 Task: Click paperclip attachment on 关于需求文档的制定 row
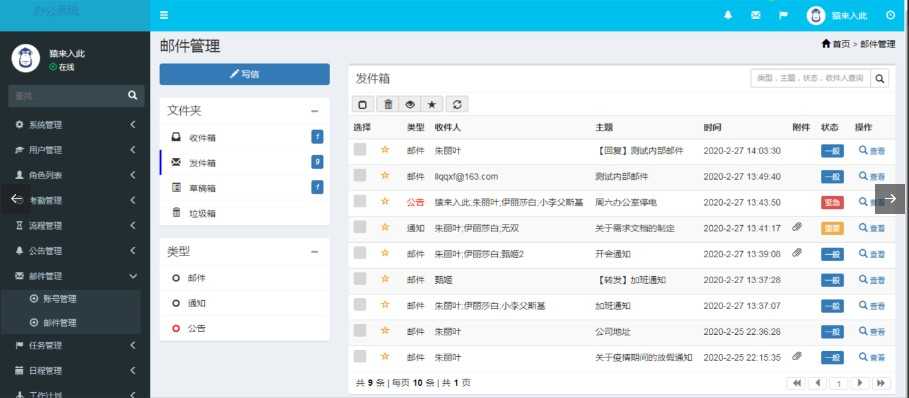click(x=797, y=227)
